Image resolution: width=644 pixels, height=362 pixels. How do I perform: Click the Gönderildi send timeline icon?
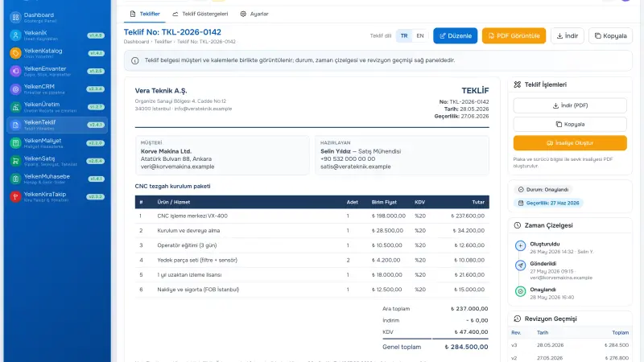(520, 265)
